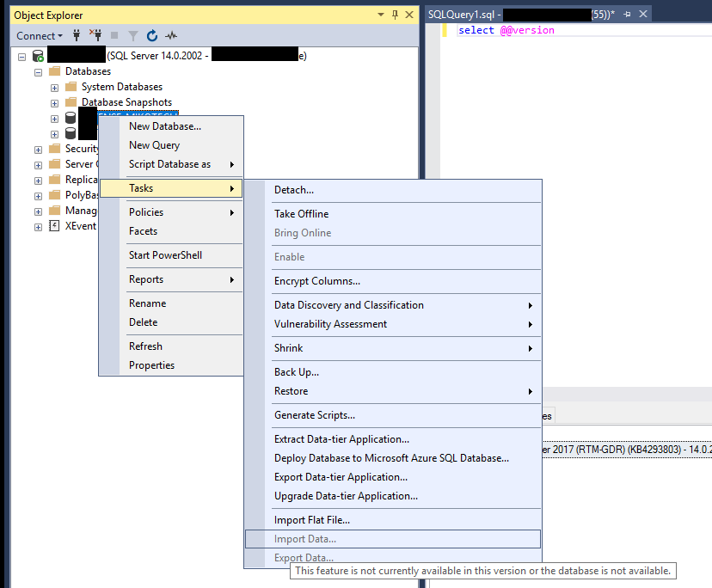
Task: Refresh the Object Explorer tree
Action: 152,35
